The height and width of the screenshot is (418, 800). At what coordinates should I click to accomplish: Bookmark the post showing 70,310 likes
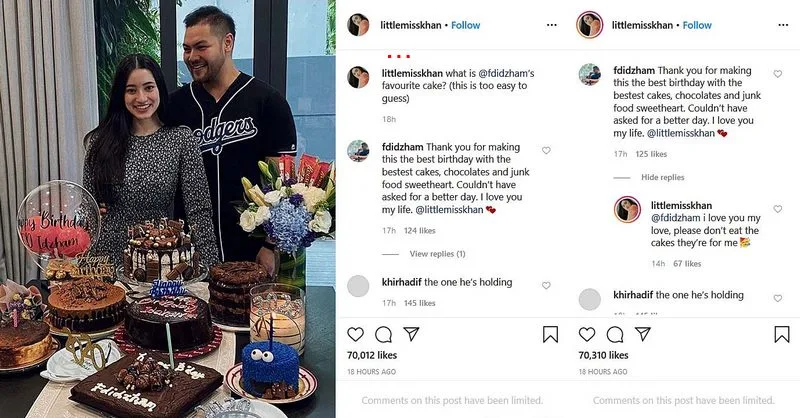tap(781, 334)
